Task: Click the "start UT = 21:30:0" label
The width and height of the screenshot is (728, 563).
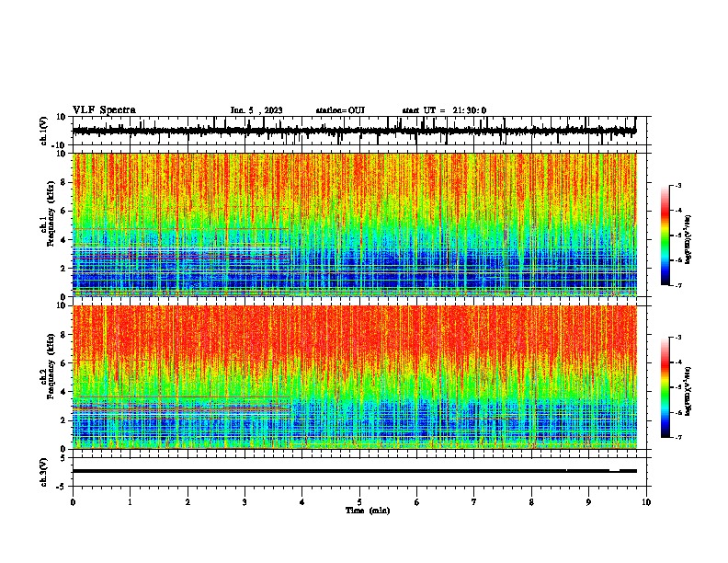Action: coord(444,110)
